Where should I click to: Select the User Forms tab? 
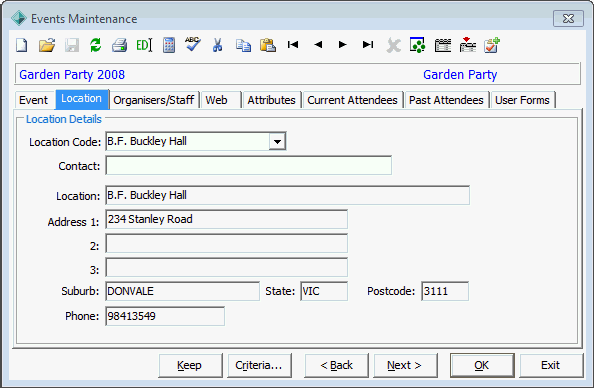522,100
